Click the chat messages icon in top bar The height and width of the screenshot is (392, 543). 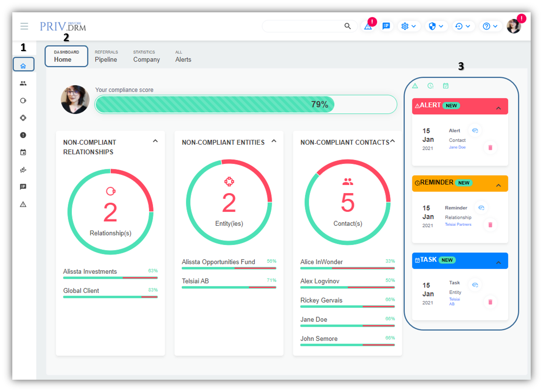pos(386,26)
